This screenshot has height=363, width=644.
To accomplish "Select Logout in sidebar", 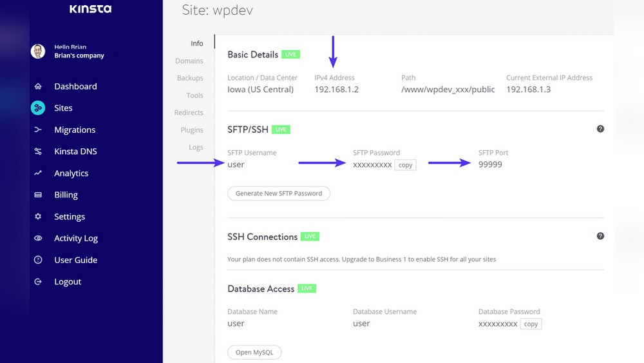I will 68,282.
